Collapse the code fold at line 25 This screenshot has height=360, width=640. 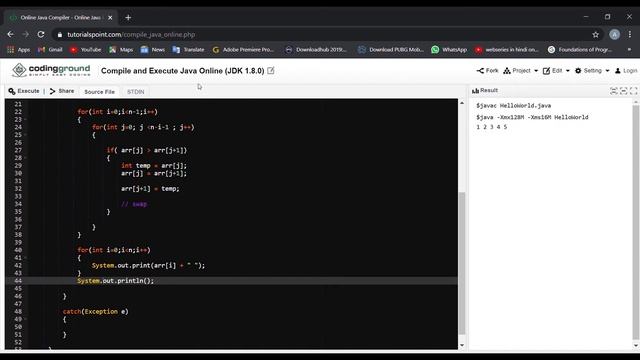click(x=25, y=135)
